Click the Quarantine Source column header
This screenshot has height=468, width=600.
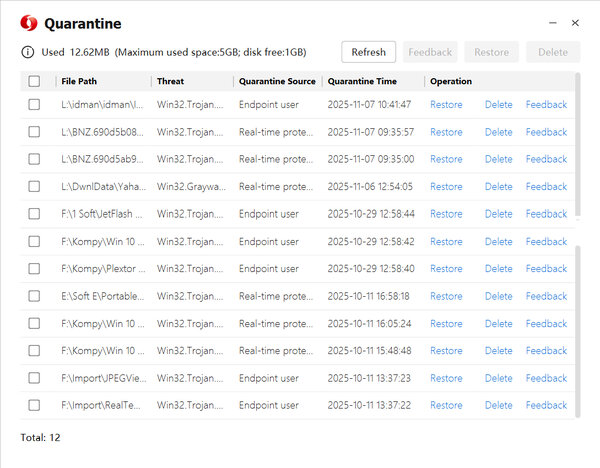point(277,81)
